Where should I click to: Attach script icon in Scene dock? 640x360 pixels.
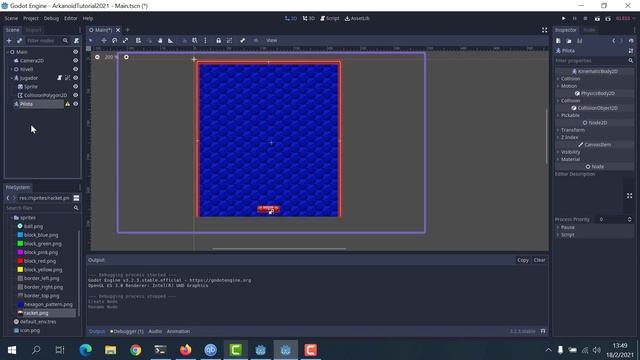click(x=76, y=41)
